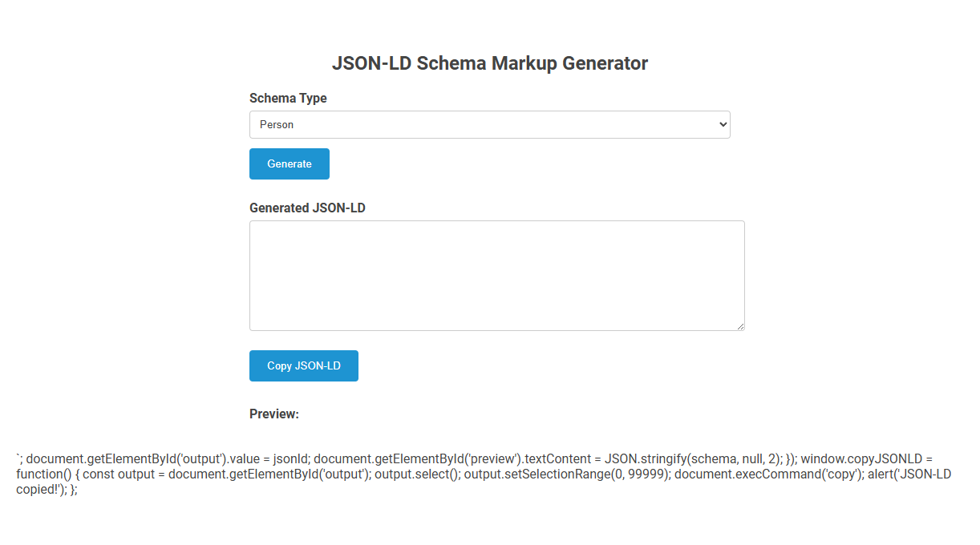Open the combo box showing Person
Viewport: 980px width, 545px height.
[x=489, y=124]
